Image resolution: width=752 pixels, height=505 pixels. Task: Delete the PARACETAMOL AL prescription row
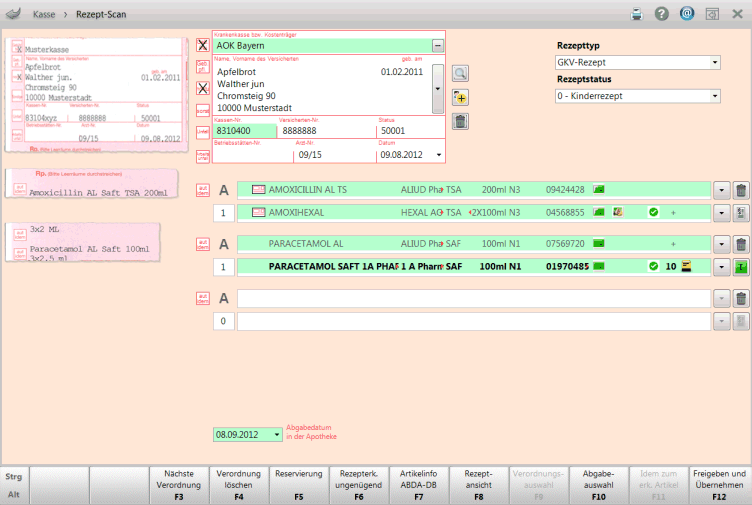[x=741, y=245]
